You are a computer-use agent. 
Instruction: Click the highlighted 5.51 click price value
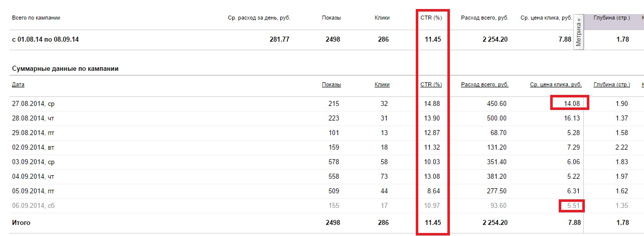point(573,205)
